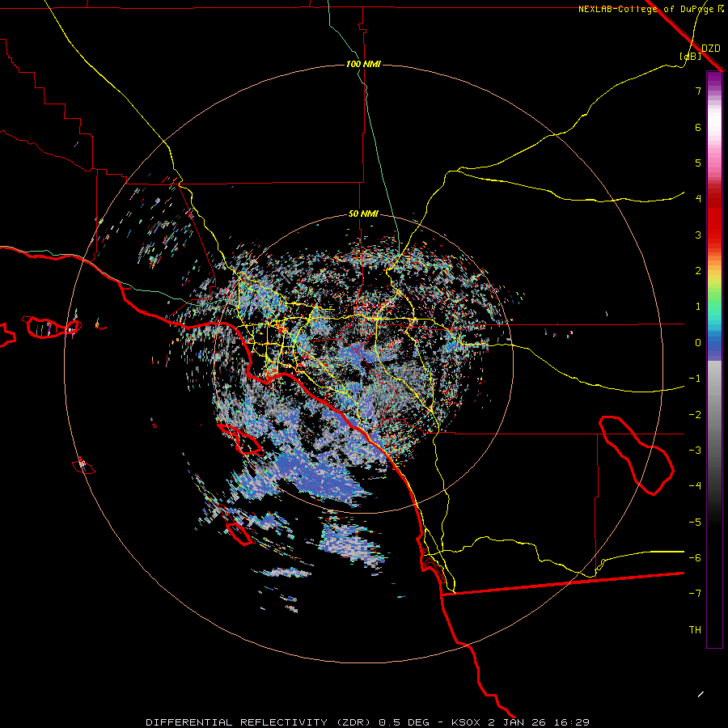The height and width of the screenshot is (728, 728).
Task: Click the 5 value on the dB scale
Action: [698, 163]
